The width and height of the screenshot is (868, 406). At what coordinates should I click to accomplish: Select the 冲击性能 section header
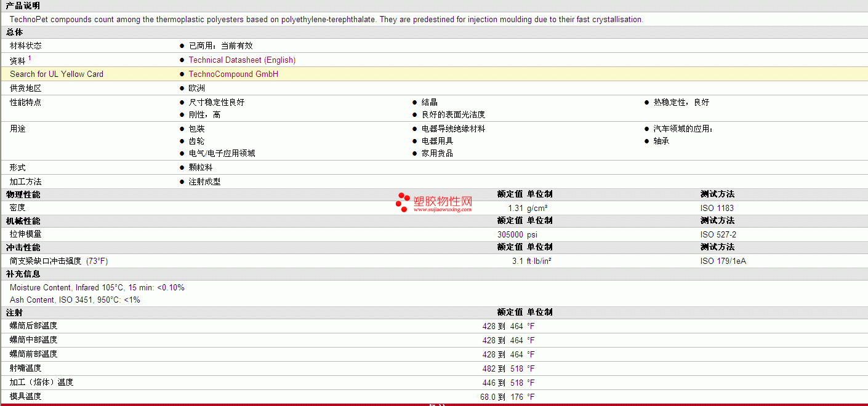click(23, 247)
